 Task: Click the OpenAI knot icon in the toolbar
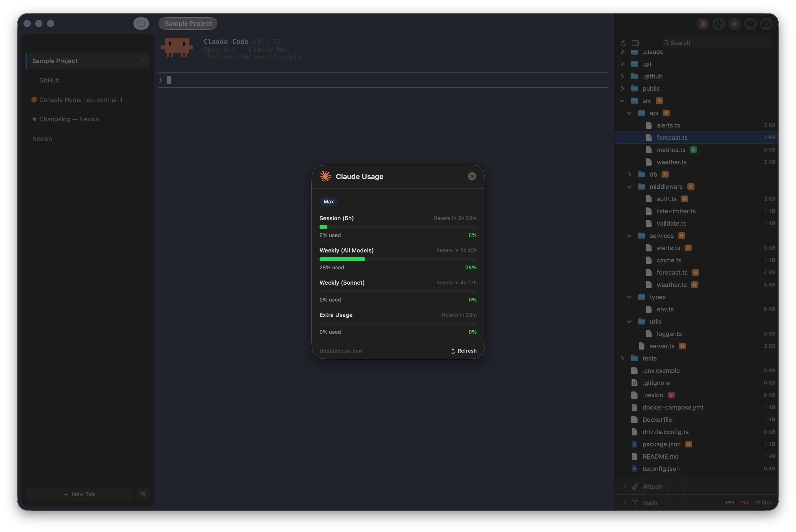tap(719, 24)
